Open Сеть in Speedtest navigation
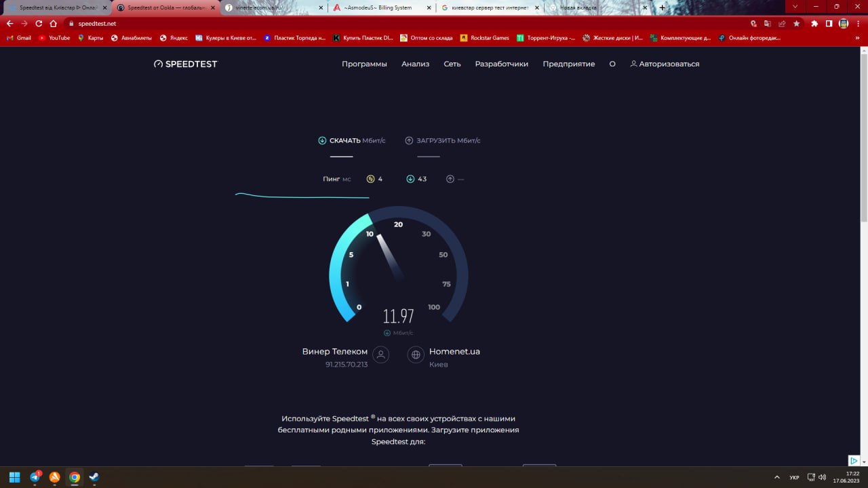 (452, 64)
